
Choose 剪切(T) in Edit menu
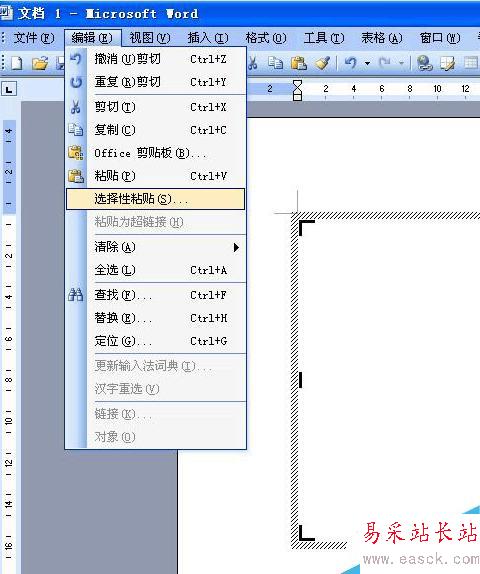pyautogui.click(x=155, y=107)
